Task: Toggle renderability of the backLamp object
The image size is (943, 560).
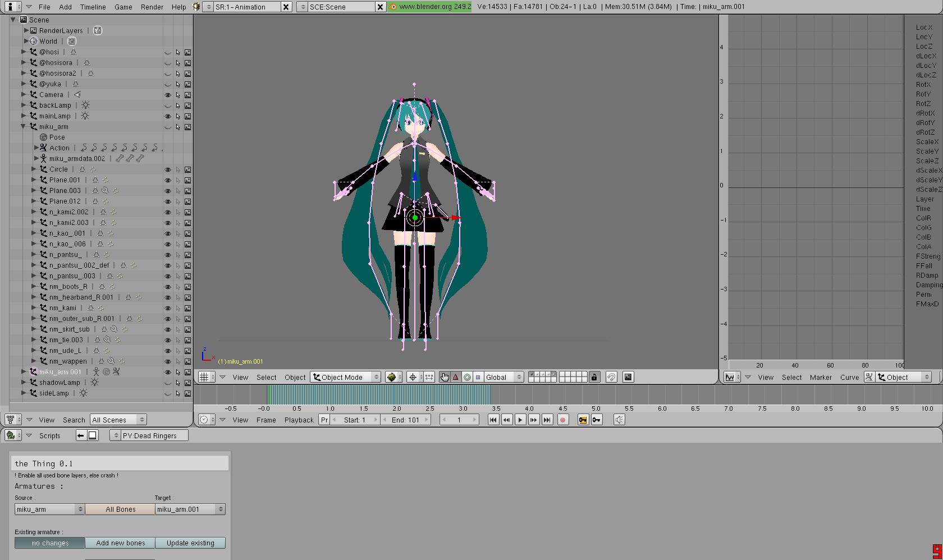Action: 188,105
